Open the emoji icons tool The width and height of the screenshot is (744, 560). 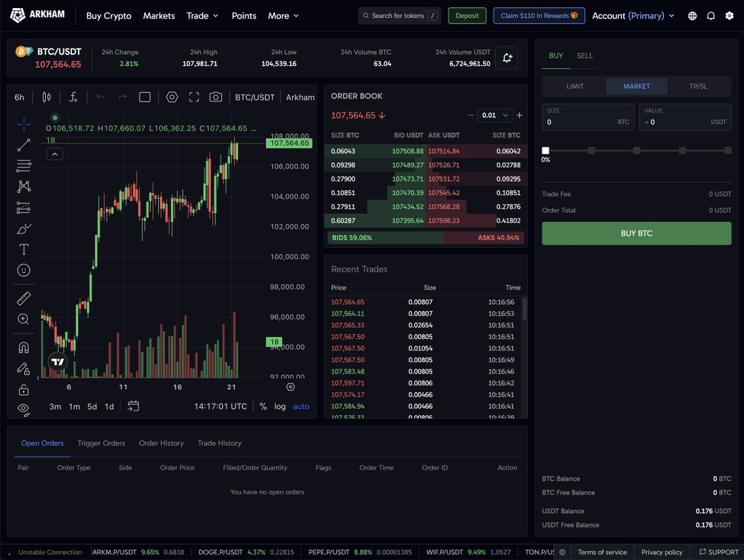coord(24,270)
